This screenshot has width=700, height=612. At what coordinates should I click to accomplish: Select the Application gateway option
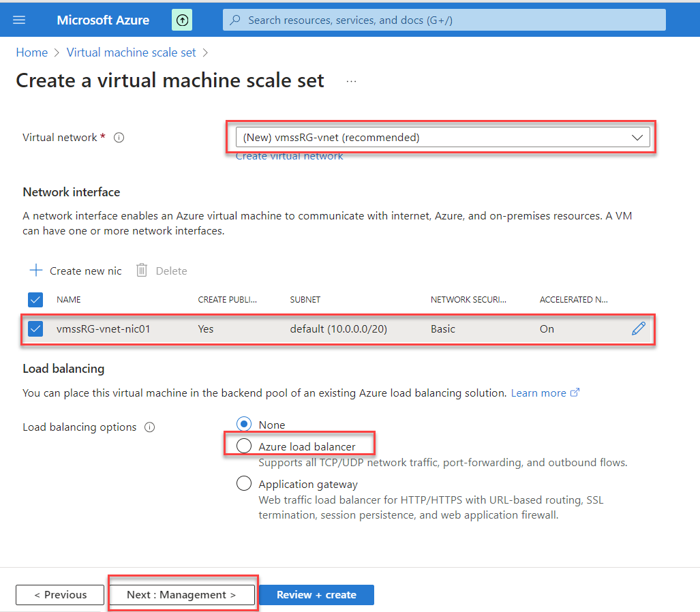tap(243, 483)
